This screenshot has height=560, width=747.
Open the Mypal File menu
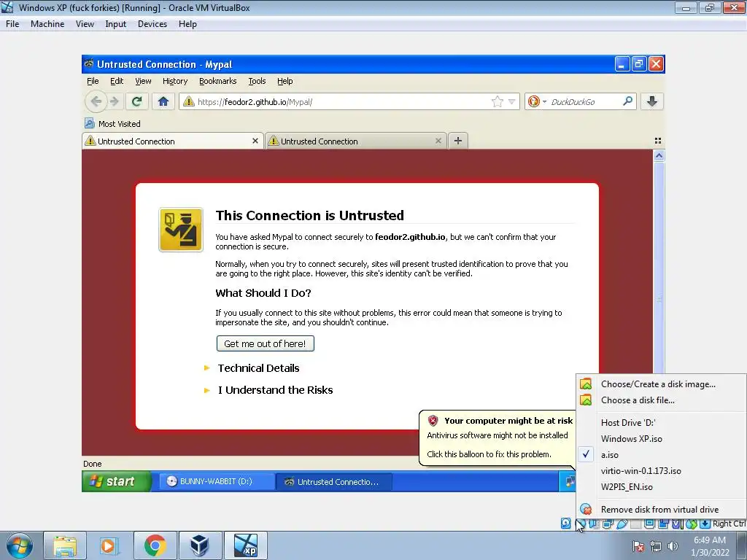(x=93, y=81)
